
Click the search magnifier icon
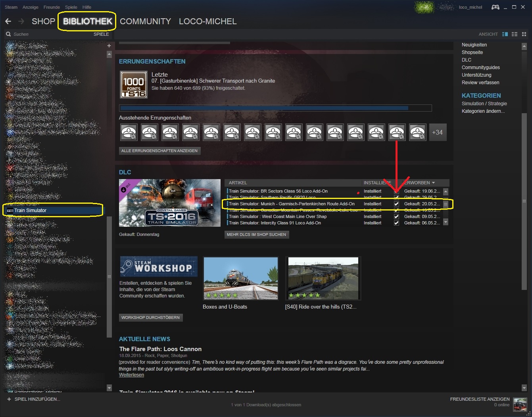pos(8,34)
